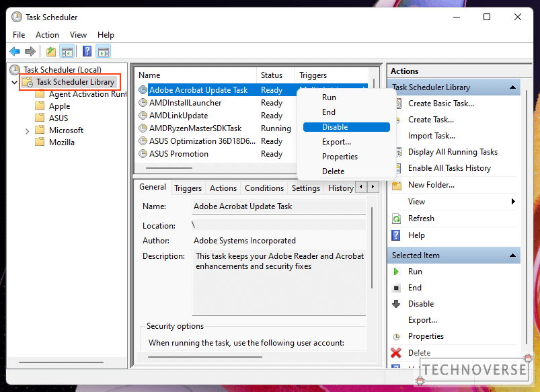This screenshot has width=540, height=392.
Task: Expand the Microsoft folder tree node
Action: [27, 131]
